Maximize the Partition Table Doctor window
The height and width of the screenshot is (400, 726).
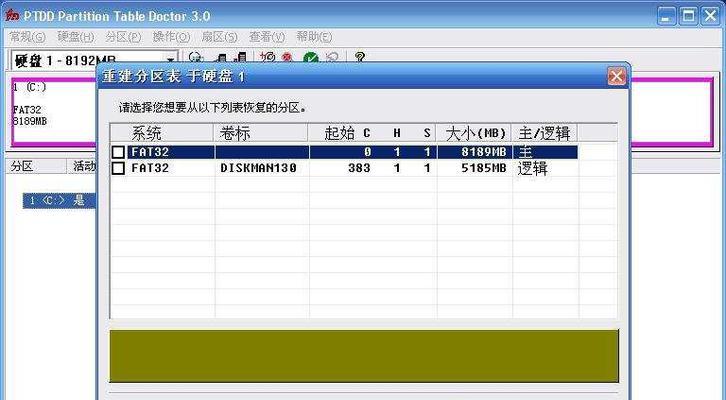(688, 16)
